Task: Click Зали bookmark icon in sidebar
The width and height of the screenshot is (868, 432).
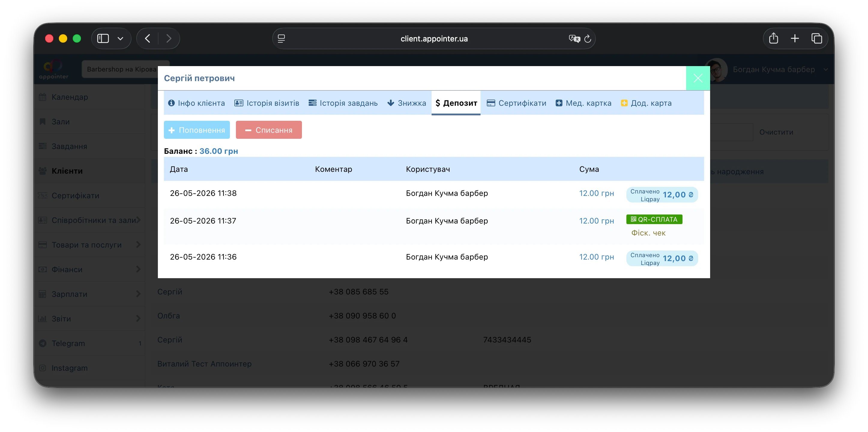Action: click(x=42, y=121)
